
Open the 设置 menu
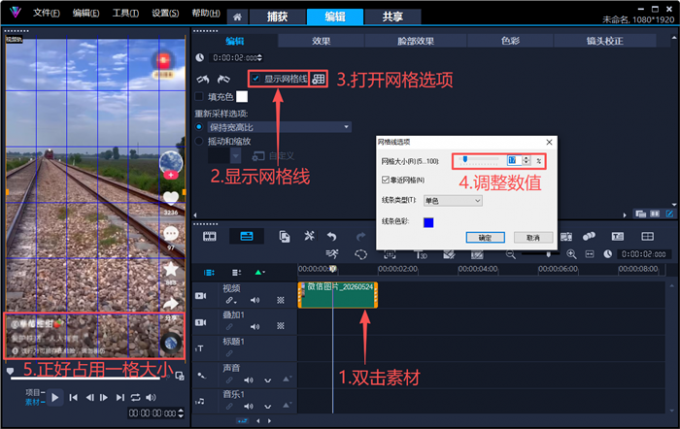(x=165, y=13)
